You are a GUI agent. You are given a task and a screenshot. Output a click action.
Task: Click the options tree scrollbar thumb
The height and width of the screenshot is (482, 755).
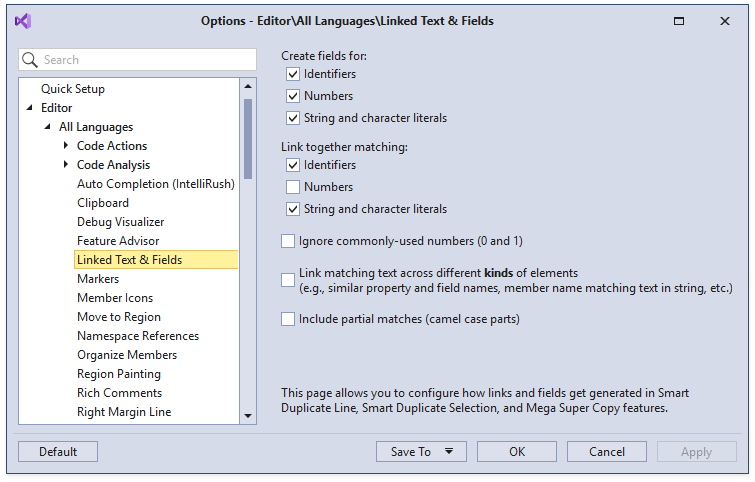(248, 139)
